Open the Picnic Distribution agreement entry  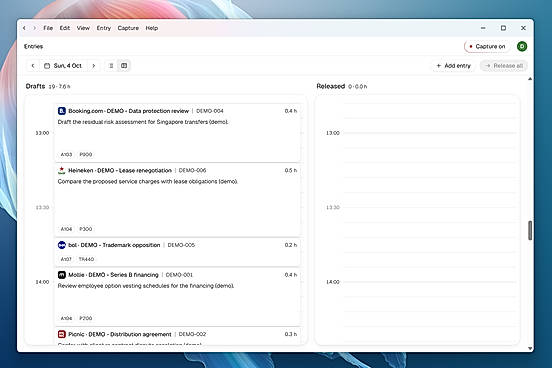177,336
